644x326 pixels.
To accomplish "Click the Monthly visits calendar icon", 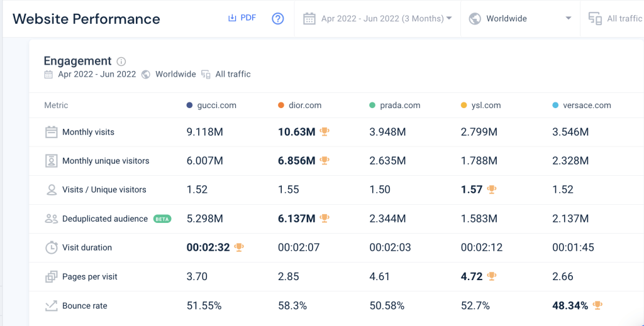I will point(52,132).
